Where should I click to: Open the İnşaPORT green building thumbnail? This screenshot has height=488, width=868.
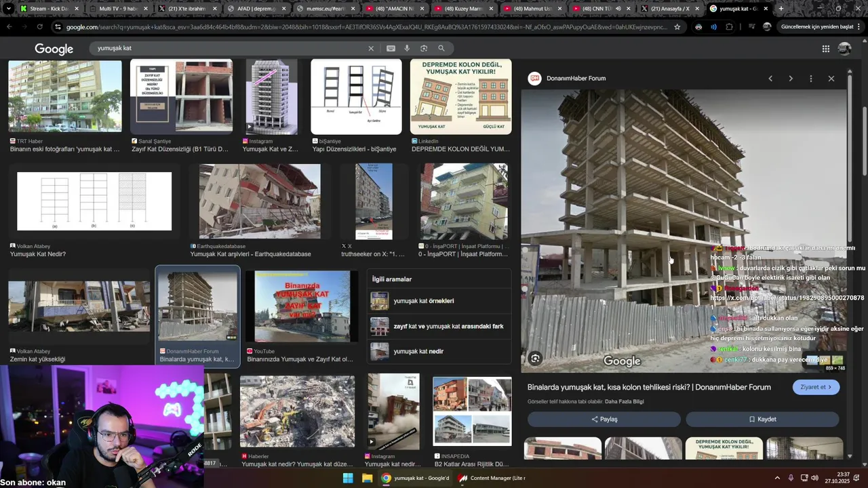click(x=464, y=201)
